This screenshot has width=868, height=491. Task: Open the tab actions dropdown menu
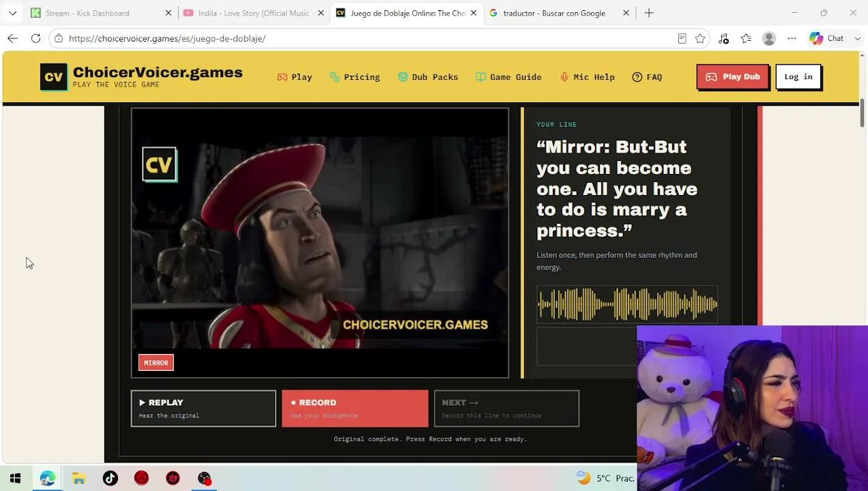12,13
